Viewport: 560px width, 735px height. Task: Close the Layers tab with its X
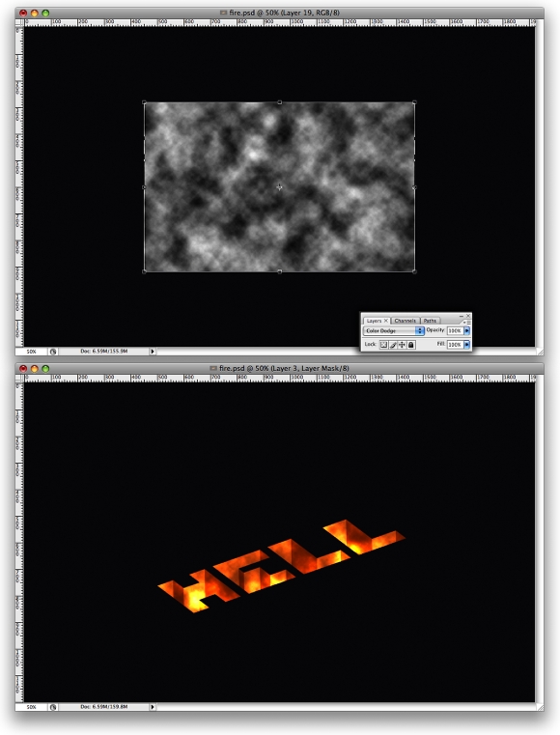pos(386,321)
